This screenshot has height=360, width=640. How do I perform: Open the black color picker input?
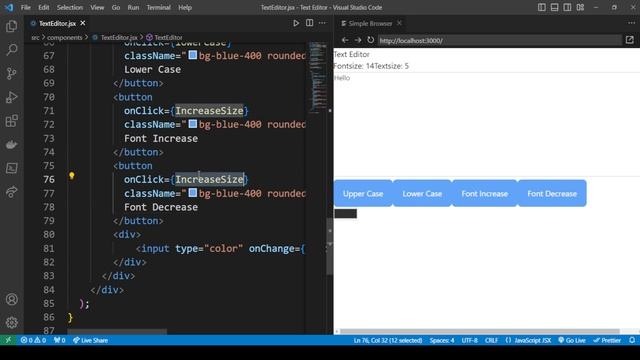346,213
